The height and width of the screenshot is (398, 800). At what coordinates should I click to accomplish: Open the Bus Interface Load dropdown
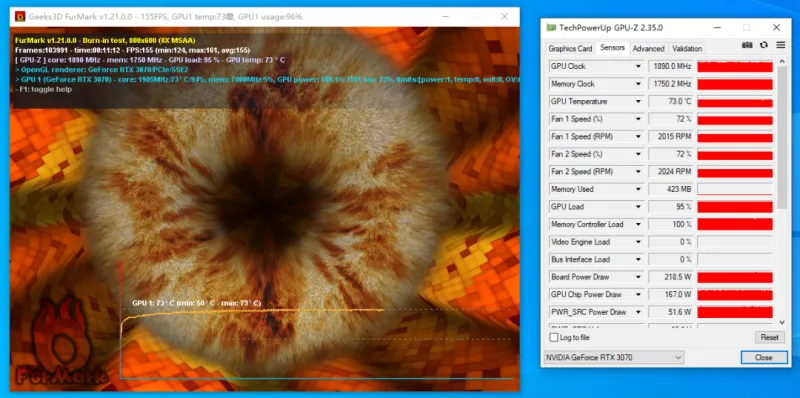[638, 259]
